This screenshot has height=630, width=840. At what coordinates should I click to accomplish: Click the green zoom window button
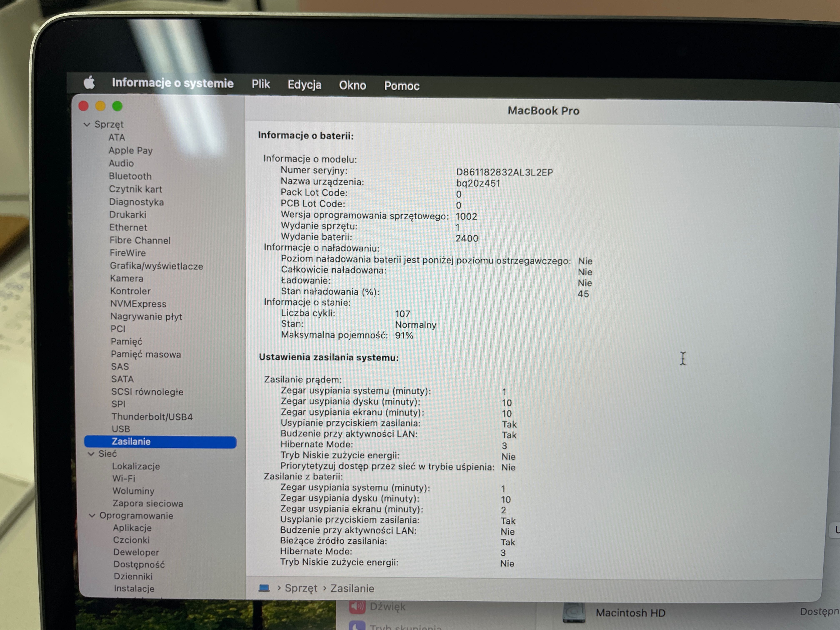[117, 106]
